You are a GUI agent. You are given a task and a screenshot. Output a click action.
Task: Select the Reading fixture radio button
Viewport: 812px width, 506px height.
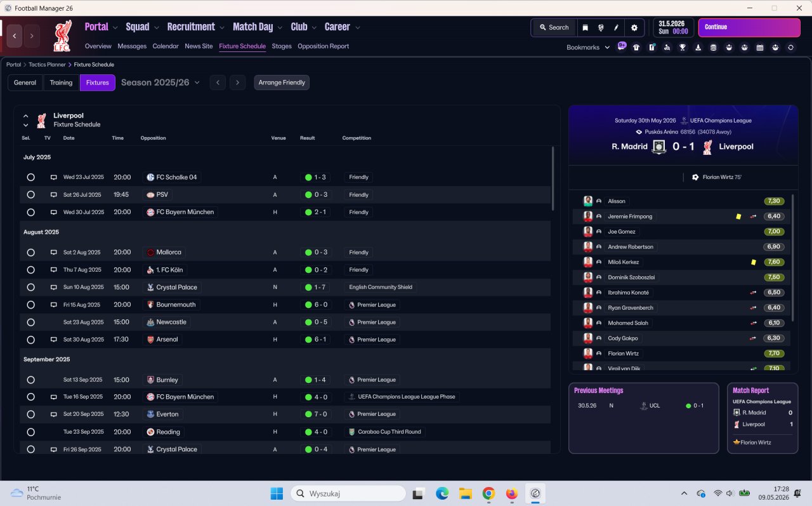point(30,432)
